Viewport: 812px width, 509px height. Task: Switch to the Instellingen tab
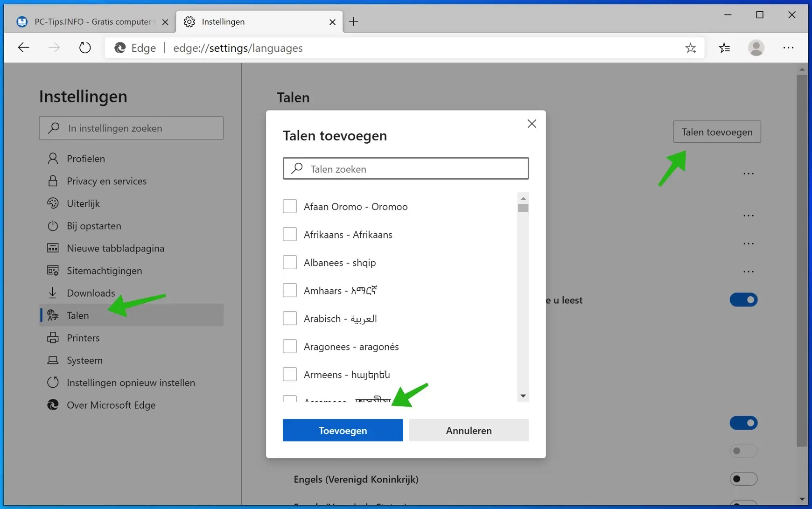(x=259, y=21)
